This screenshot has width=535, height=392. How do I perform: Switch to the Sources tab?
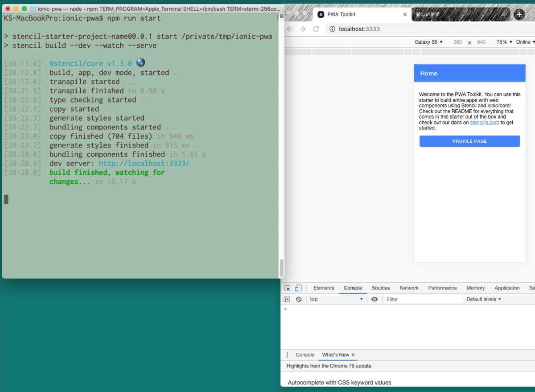pyautogui.click(x=381, y=288)
